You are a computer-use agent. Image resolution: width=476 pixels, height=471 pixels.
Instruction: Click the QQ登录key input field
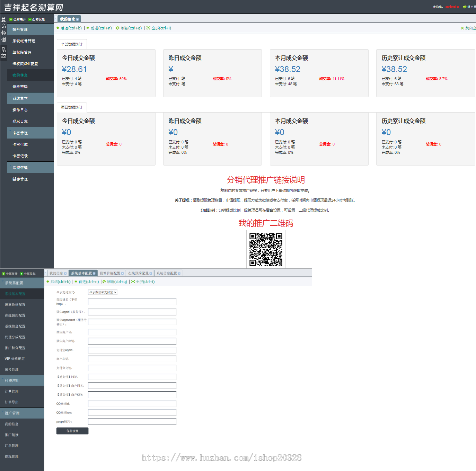tap(132, 412)
